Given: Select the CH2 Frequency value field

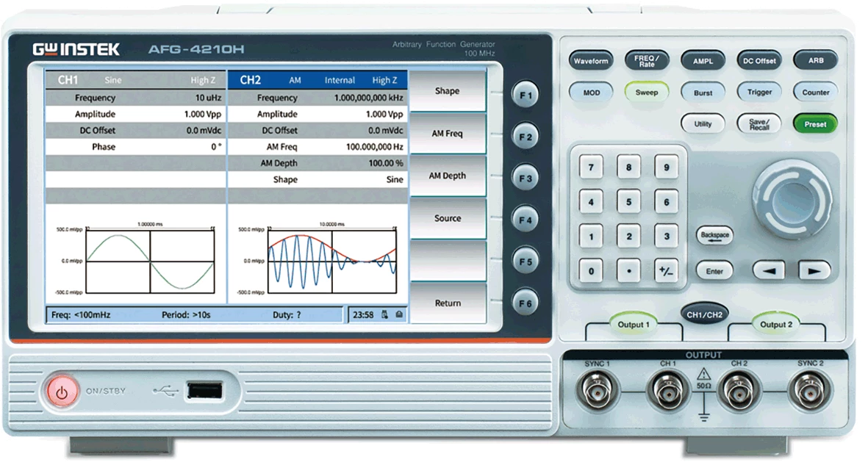Looking at the screenshot, I should point(367,98).
